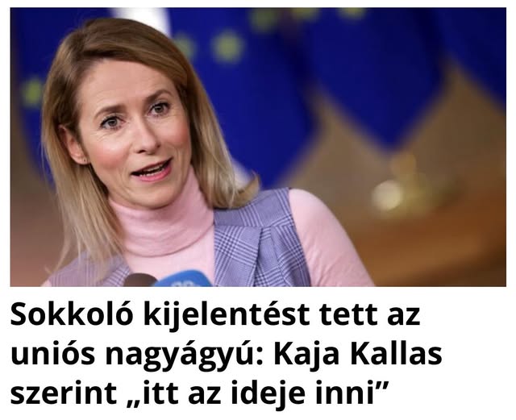Click the word "kijelentést" in the headline
The image size is (516, 420).
pos(227,317)
